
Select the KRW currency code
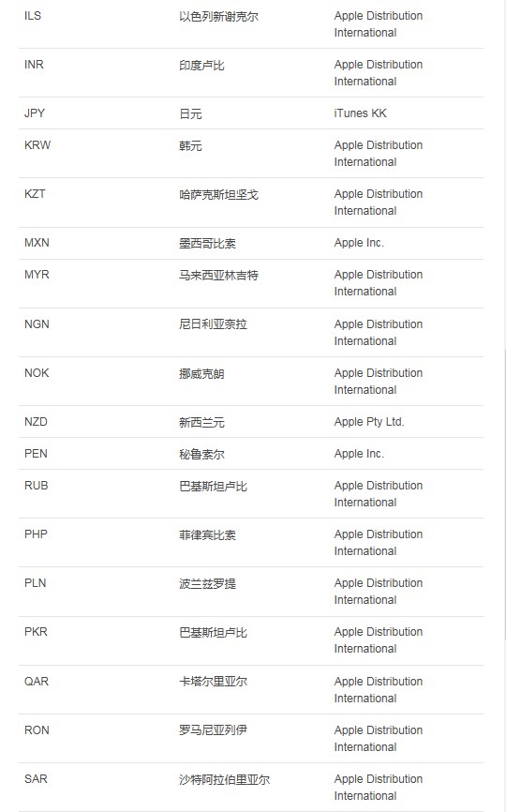click(37, 145)
